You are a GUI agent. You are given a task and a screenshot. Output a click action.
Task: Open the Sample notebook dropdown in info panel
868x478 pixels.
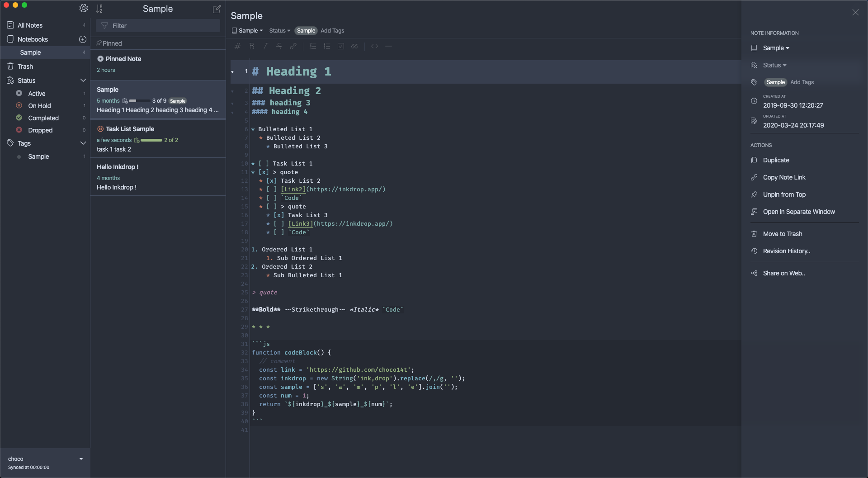pyautogui.click(x=776, y=48)
